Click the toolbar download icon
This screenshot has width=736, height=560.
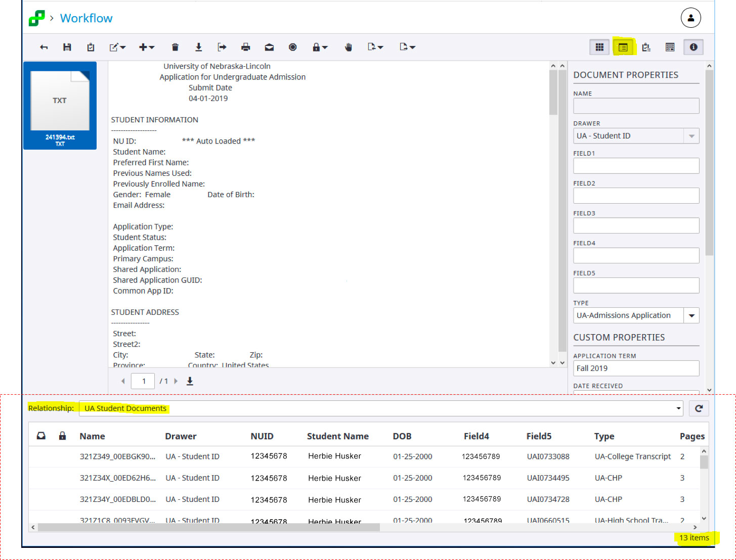(198, 47)
